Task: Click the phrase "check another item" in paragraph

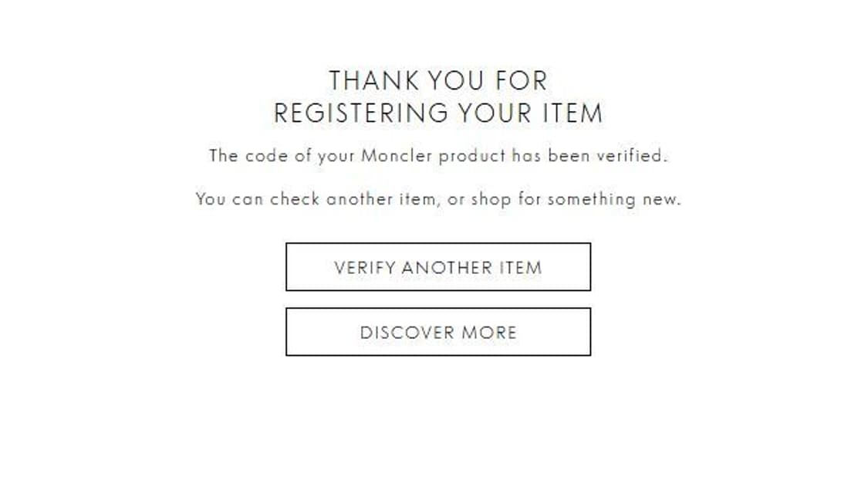Action: [x=353, y=199]
